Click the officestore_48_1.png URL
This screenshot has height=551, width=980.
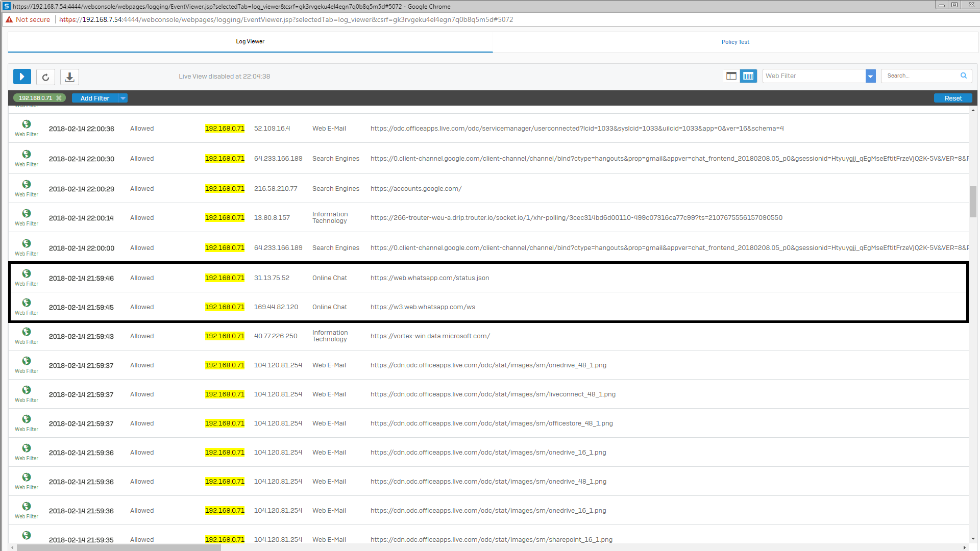pos(492,423)
